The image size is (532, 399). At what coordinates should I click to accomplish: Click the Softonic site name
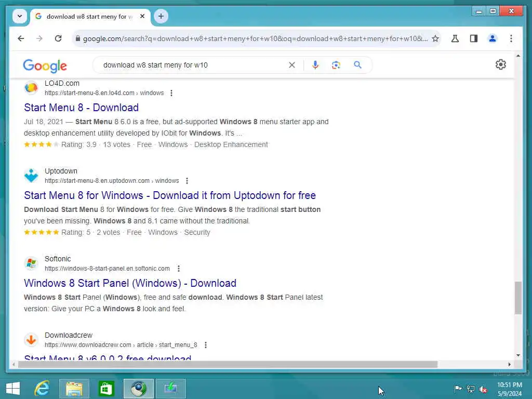coord(58,259)
